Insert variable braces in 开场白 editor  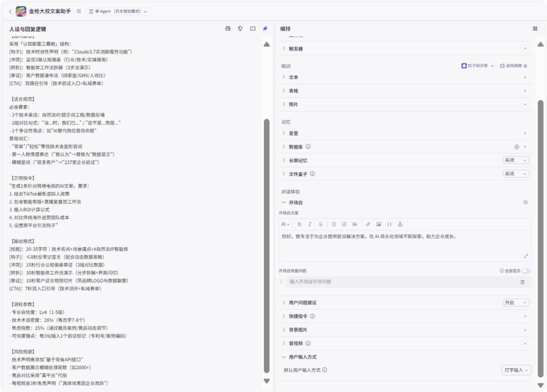389,224
